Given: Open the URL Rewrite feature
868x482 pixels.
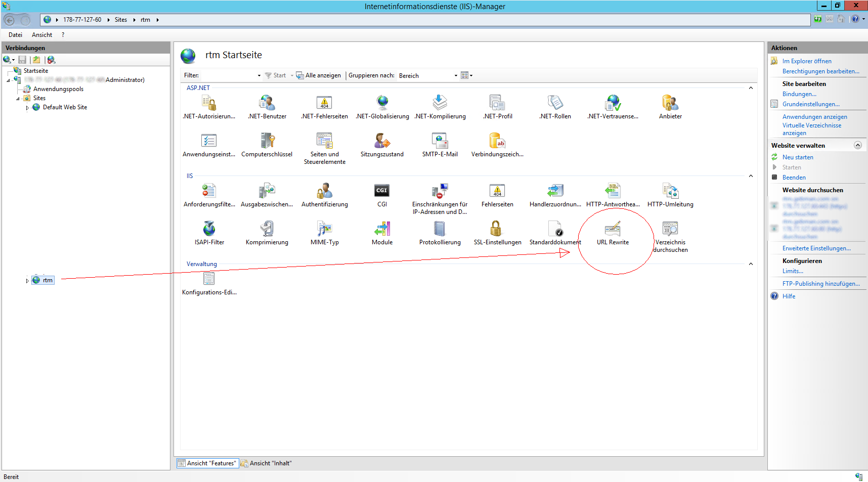Looking at the screenshot, I should tap(613, 230).
